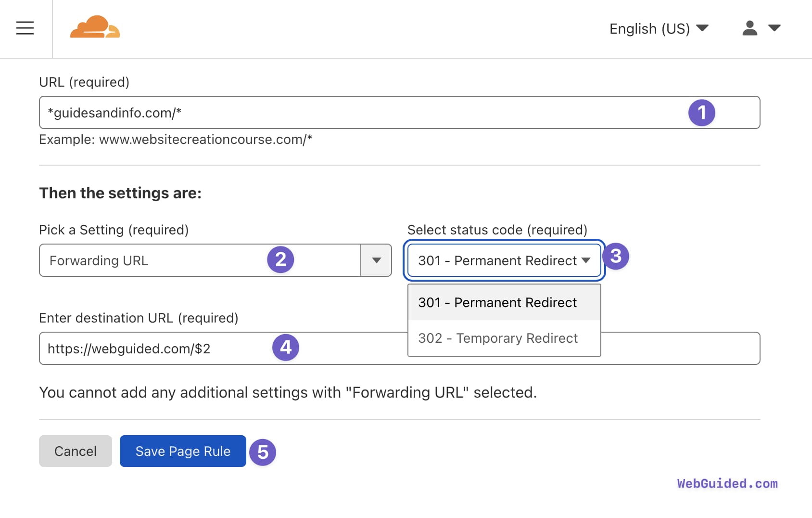The width and height of the screenshot is (812, 518).
Task: Click the numbered badge 1 in URL field
Action: pos(702,112)
